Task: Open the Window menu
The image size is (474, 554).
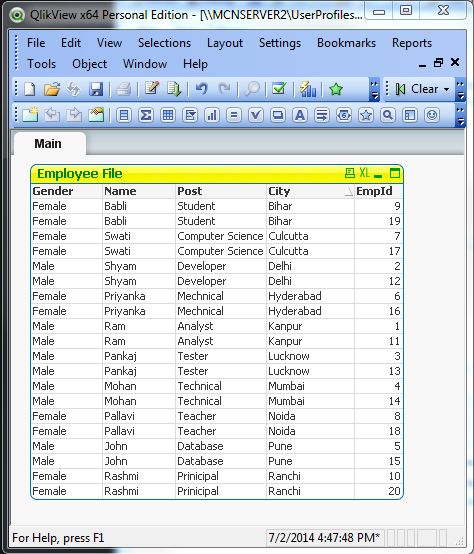Action: 145,64
